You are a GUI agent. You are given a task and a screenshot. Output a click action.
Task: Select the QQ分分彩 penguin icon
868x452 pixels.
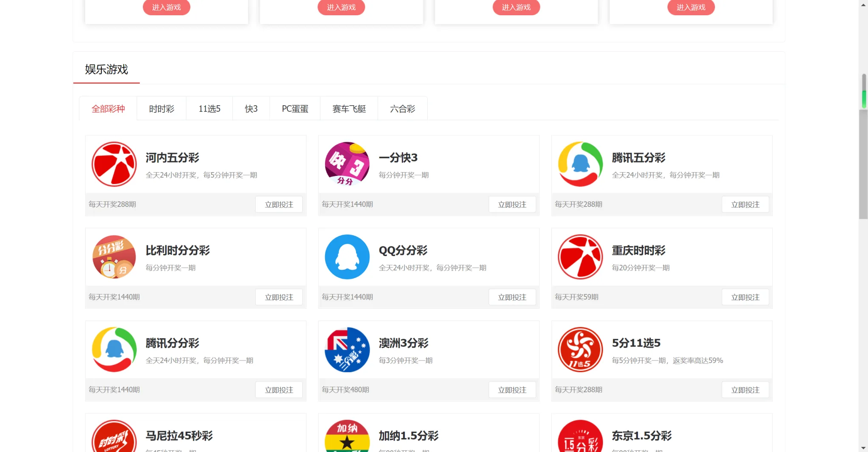(x=347, y=257)
